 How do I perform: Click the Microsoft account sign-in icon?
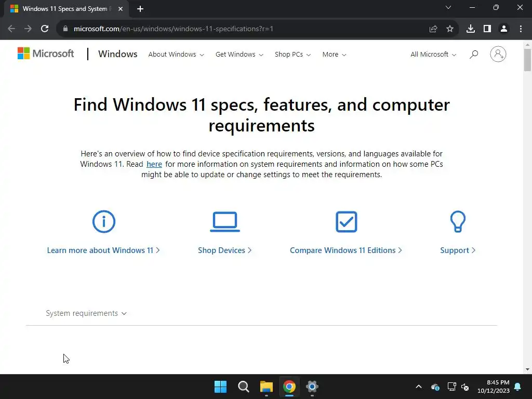click(498, 54)
